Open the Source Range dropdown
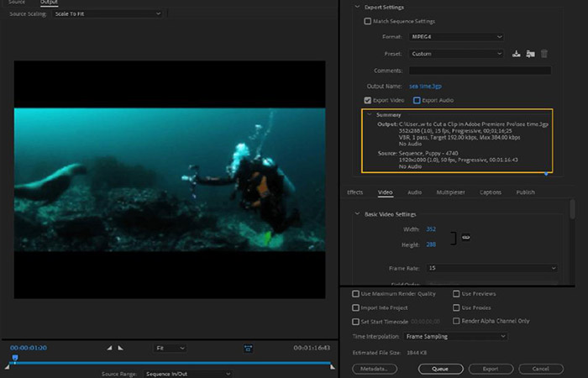 pos(187,374)
